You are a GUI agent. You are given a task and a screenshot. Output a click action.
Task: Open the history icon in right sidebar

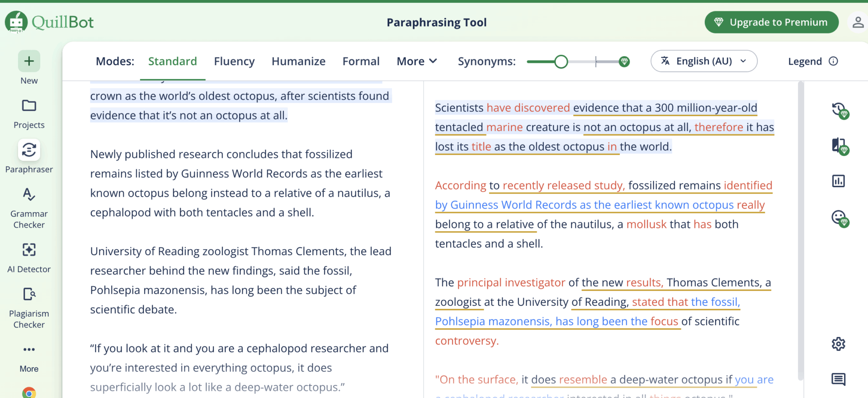839,110
